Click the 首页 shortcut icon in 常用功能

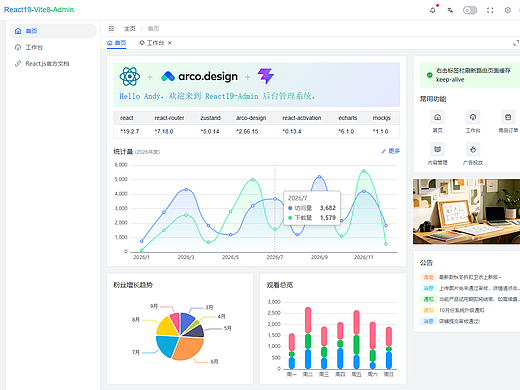point(437,117)
